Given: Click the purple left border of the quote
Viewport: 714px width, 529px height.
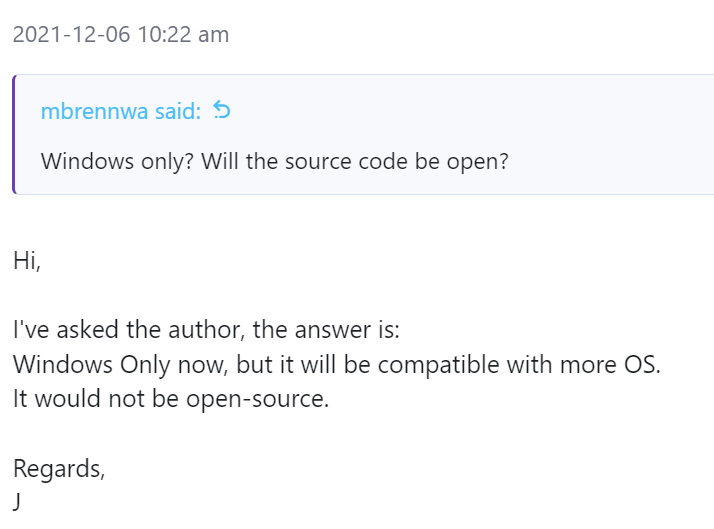Looking at the screenshot, I should 14,134.
